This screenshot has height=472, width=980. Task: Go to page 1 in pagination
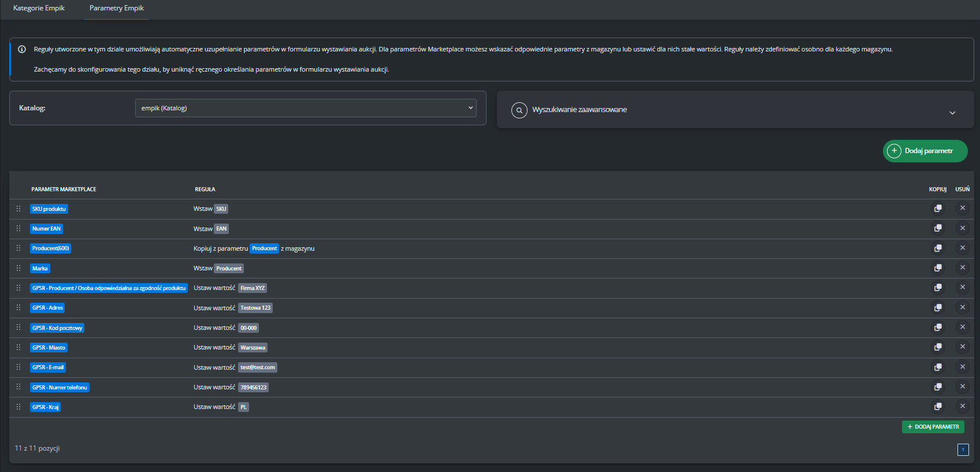coord(963,449)
